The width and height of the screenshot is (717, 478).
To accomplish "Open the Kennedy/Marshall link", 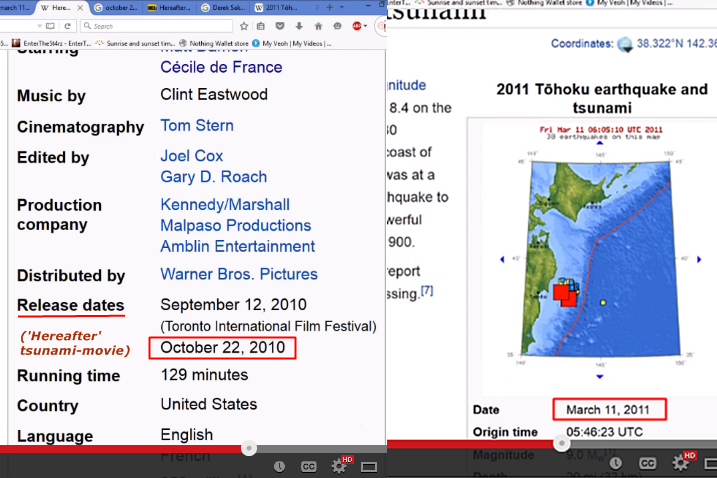I will [x=225, y=204].
